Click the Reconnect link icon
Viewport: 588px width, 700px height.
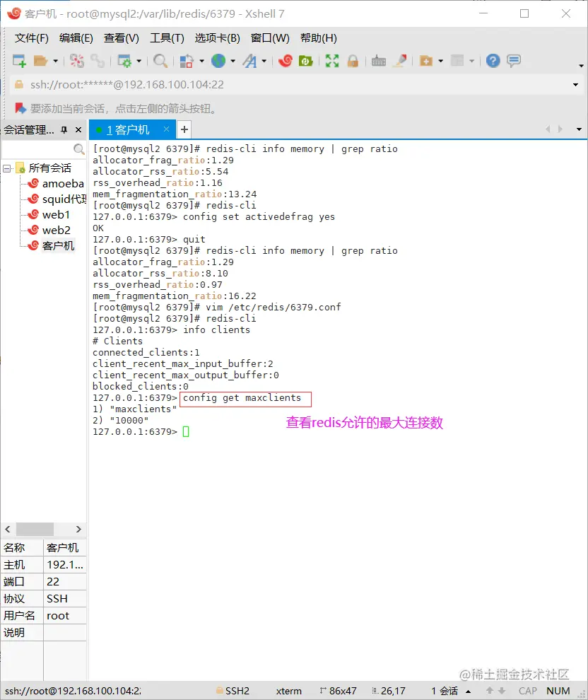(x=98, y=61)
